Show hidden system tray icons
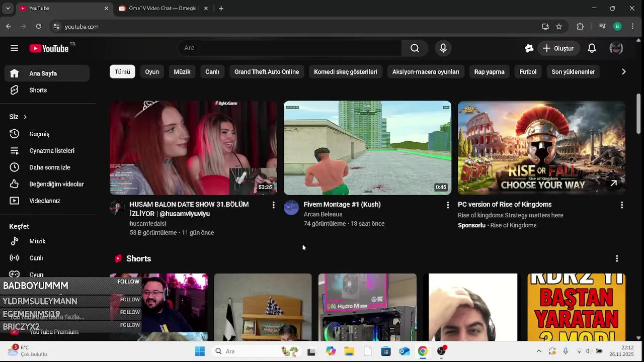644x362 pixels. [539, 351]
